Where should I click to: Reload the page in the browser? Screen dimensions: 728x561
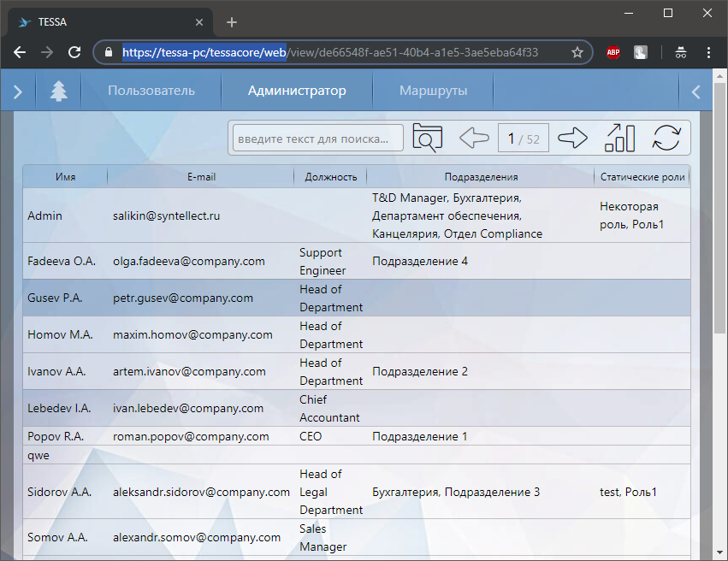(x=74, y=52)
